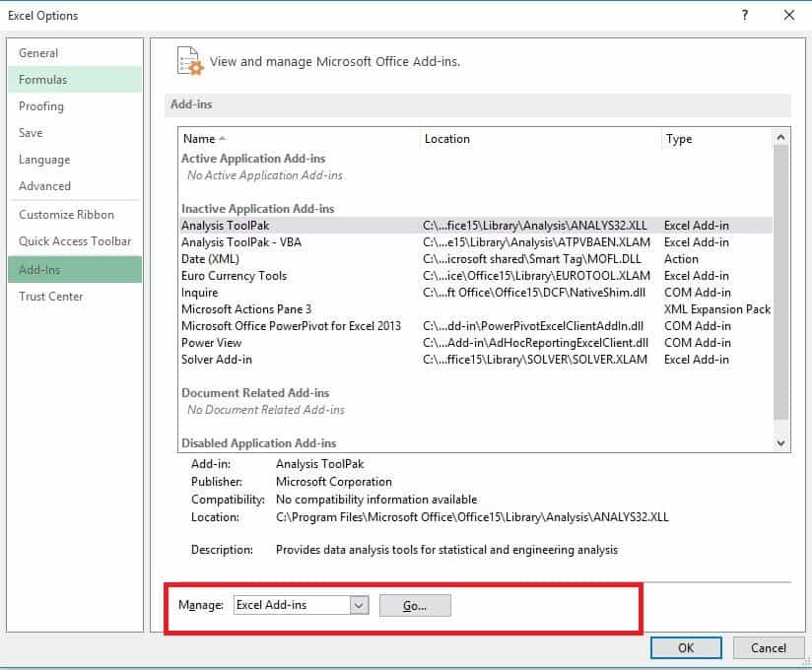Click the Add-ins puzzle piece icon
Viewport: 812px width, 670px height.
[x=191, y=61]
